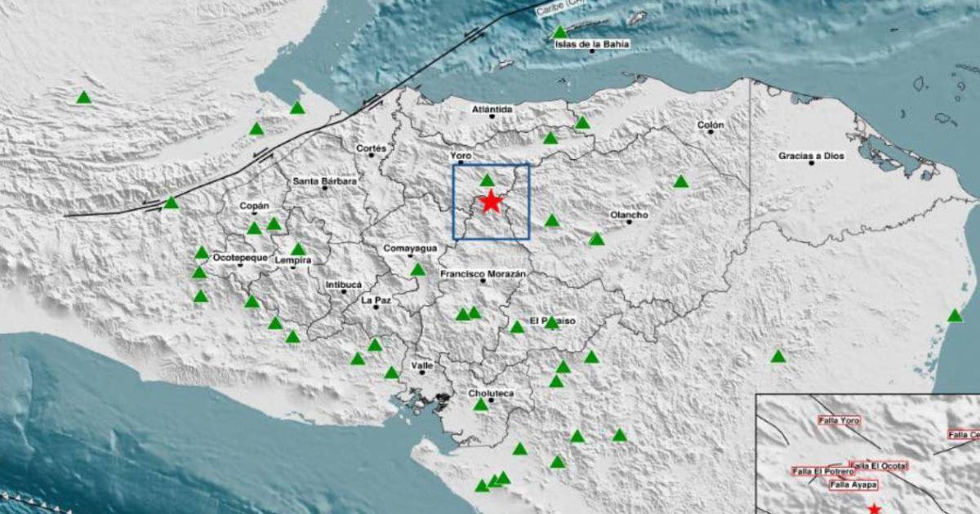Select the red star in the inset map

[x=874, y=508]
